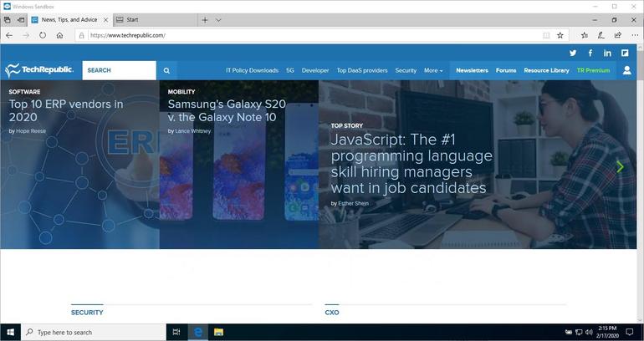The width and height of the screenshot is (644, 341).
Task: Open the taskbar clock and date
Action: [607, 332]
